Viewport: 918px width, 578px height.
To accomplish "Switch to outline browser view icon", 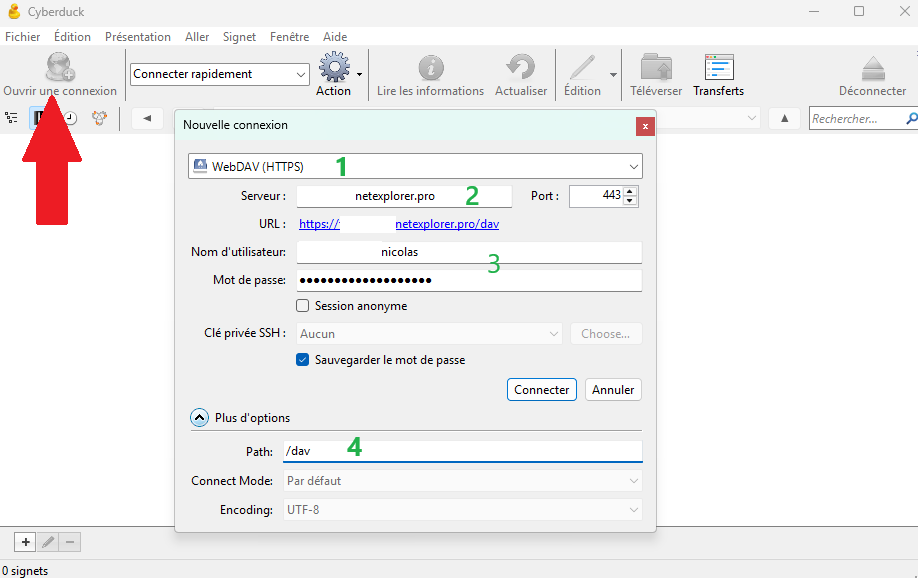I will point(12,118).
